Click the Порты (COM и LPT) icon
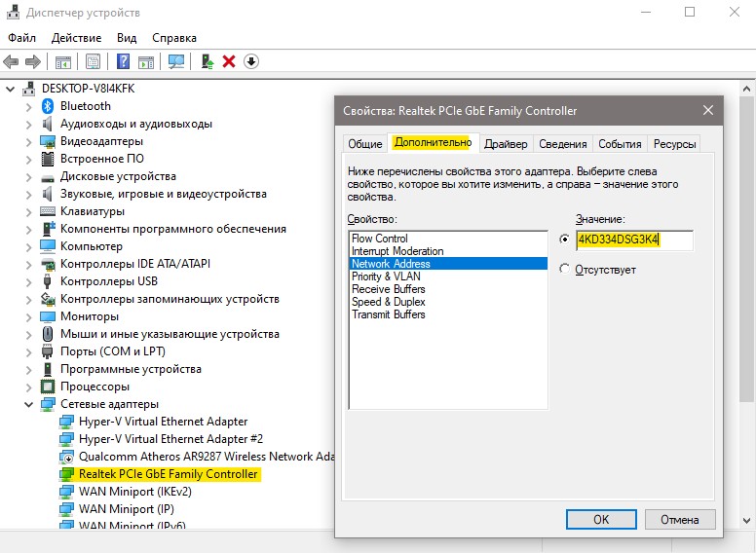Image resolution: width=756 pixels, height=553 pixels. 47,351
